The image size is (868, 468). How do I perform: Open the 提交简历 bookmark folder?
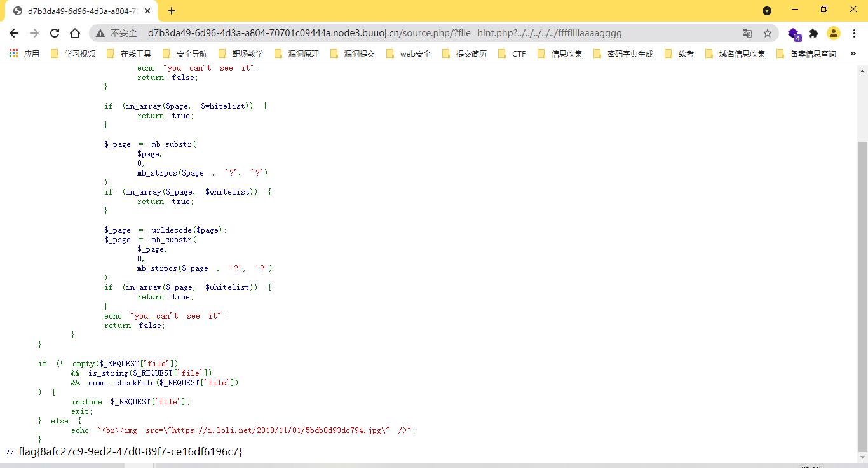464,54
